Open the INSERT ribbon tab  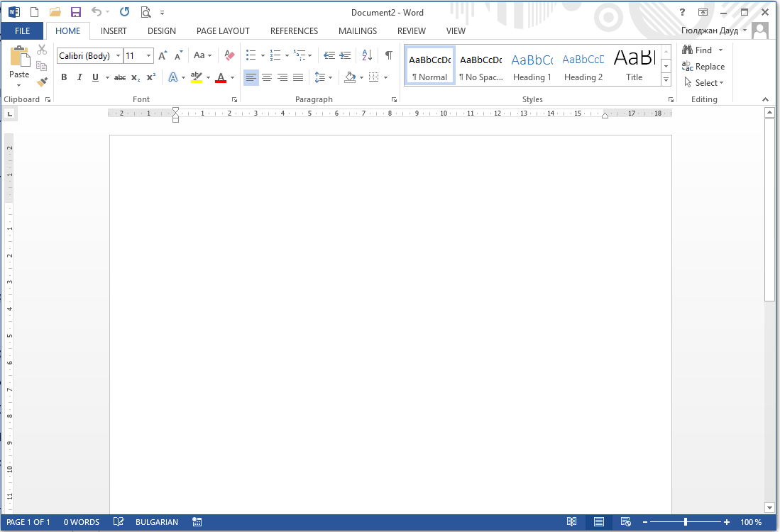click(114, 31)
